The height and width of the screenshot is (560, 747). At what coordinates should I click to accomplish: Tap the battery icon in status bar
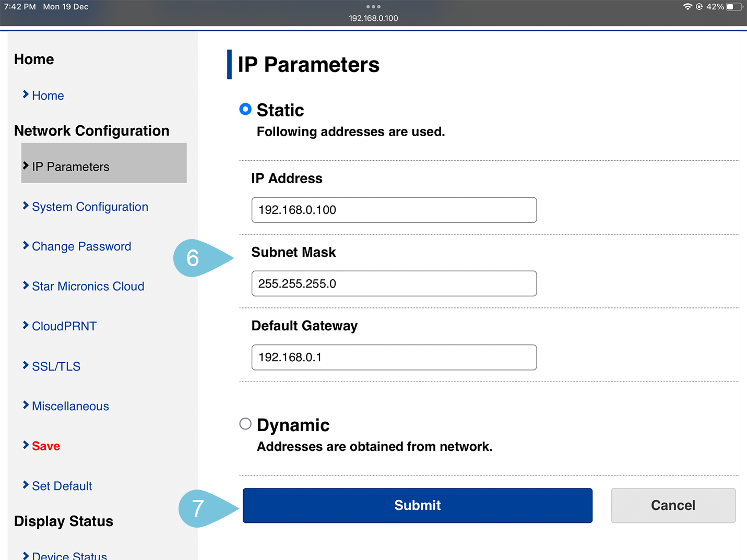tap(734, 7)
